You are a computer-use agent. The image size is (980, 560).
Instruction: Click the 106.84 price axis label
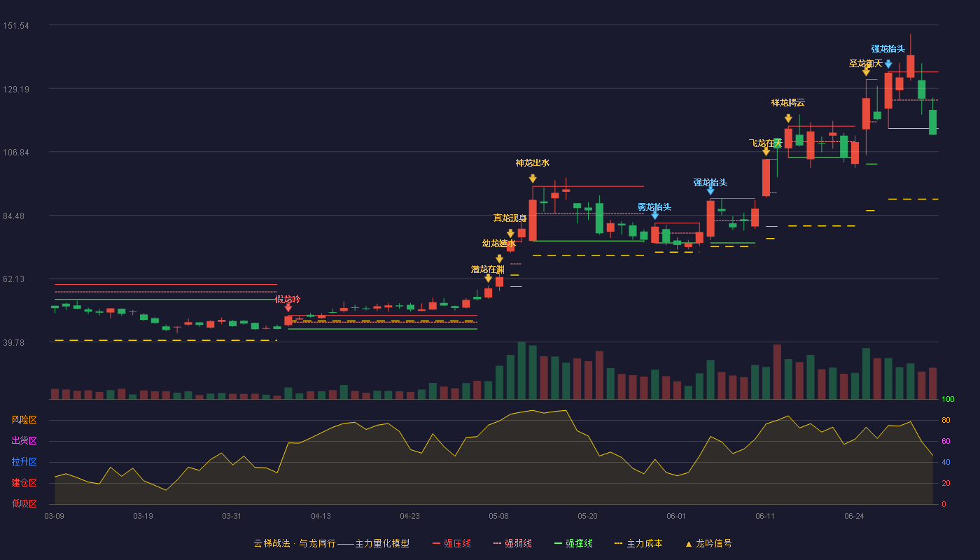[x=15, y=153]
